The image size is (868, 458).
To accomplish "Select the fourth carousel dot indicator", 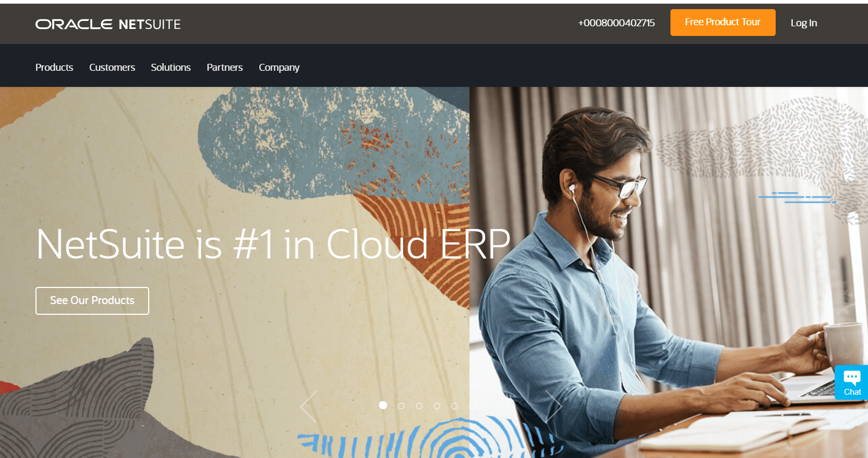I will (437, 406).
